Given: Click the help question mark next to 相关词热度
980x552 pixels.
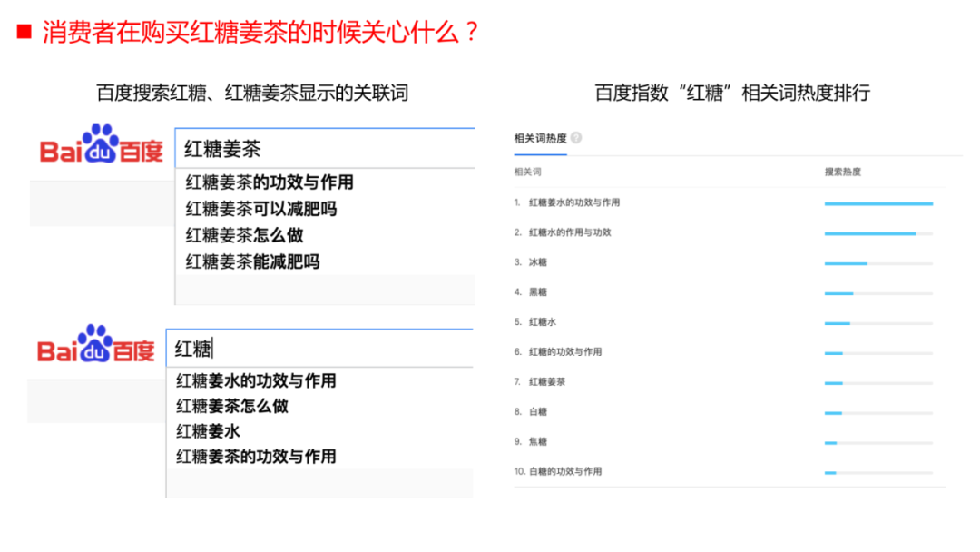Looking at the screenshot, I should [576, 138].
